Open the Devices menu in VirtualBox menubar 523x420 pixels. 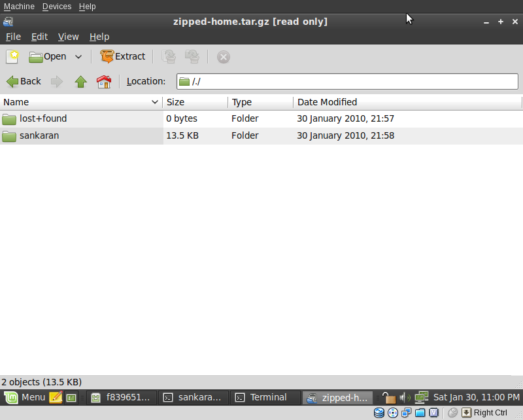[56, 6]
